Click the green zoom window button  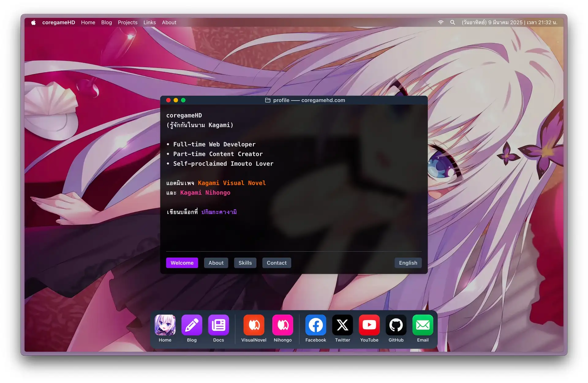point(183,100)
